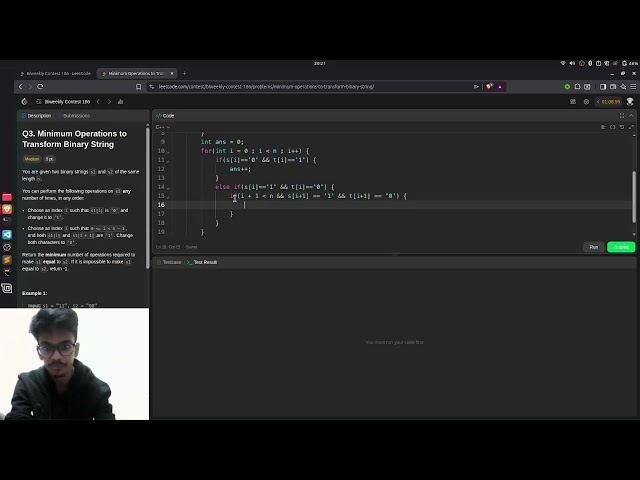Click the 'Medium' difficulty tag
Screen dimensions: 640x480
[x=32, y=159]
